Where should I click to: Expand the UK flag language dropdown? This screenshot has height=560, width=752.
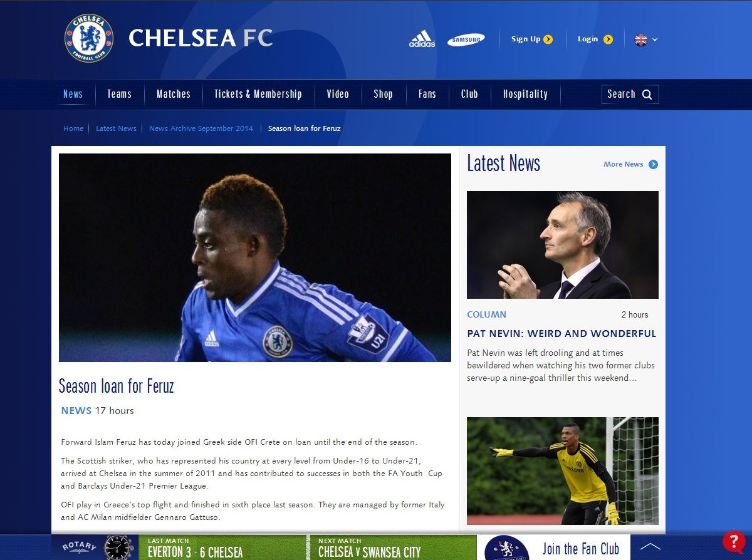click(646, 39)
